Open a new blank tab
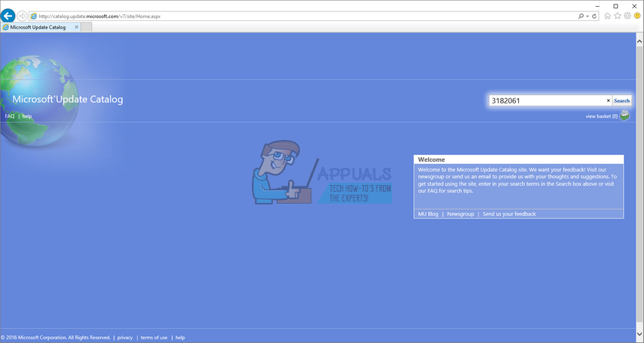This screenshot has height=343, width=644. [86, 27]
